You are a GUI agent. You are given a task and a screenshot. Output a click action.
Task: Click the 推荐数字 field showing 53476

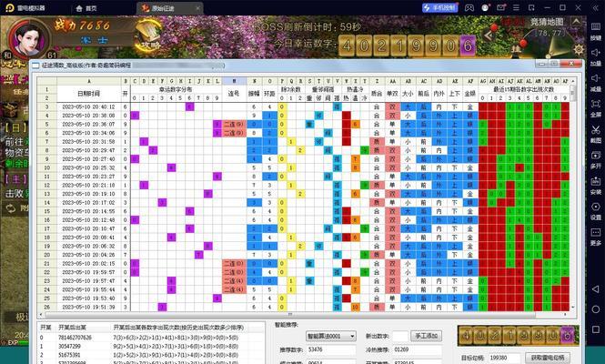point(330,349)
